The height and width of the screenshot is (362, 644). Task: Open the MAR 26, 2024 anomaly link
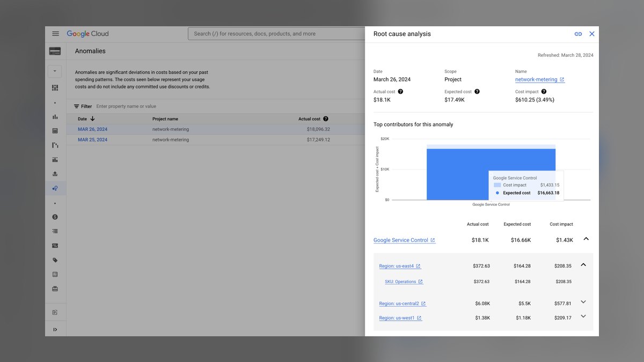pos(92,129)
